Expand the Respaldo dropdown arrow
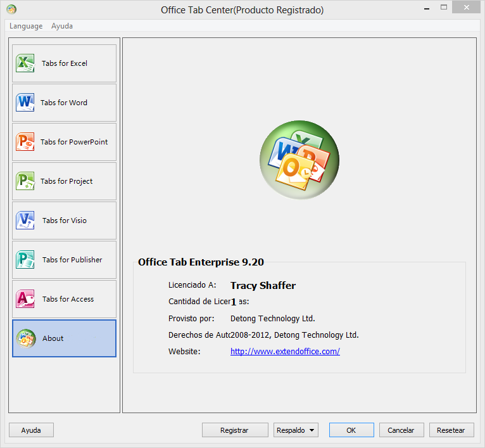The width and height of the screenshot is (485, 448). point(312,430)
